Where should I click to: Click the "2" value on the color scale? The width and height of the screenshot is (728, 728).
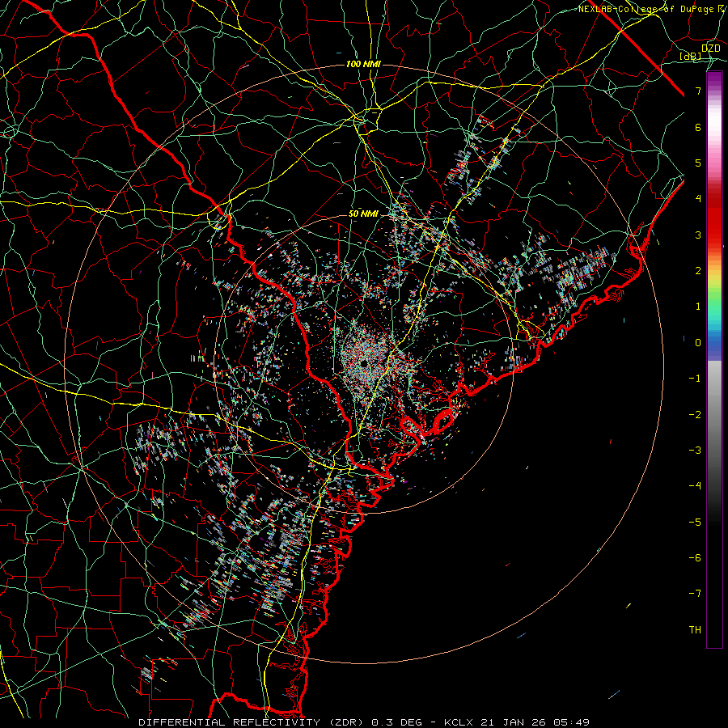698,271
